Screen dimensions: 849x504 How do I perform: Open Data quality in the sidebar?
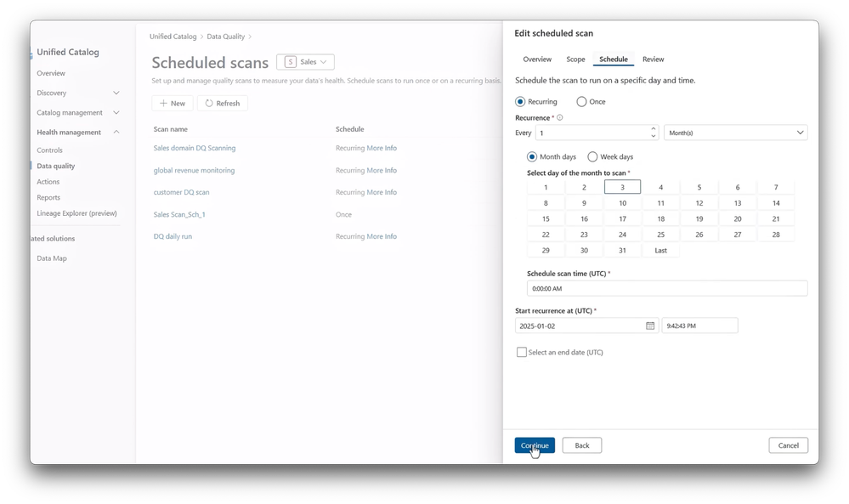(56, 167)
